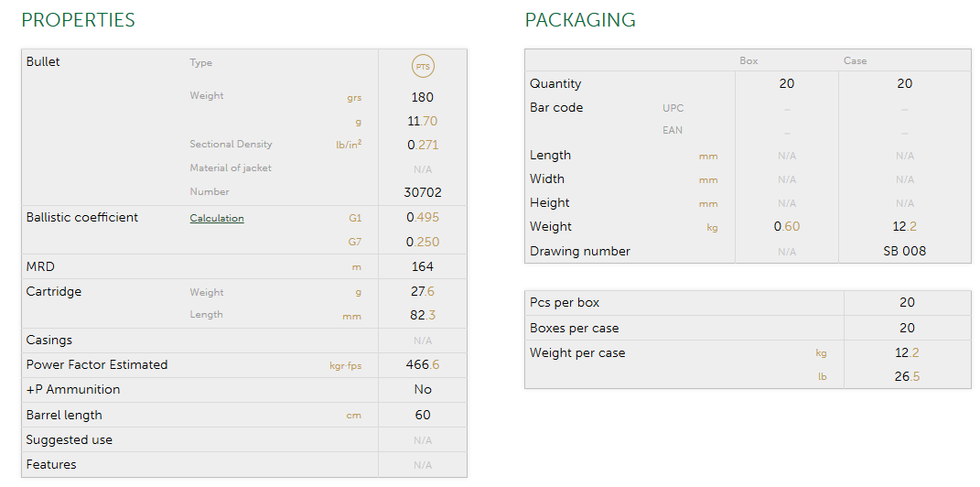
Task: Click the box weight value 0.60
Action: 786,227
